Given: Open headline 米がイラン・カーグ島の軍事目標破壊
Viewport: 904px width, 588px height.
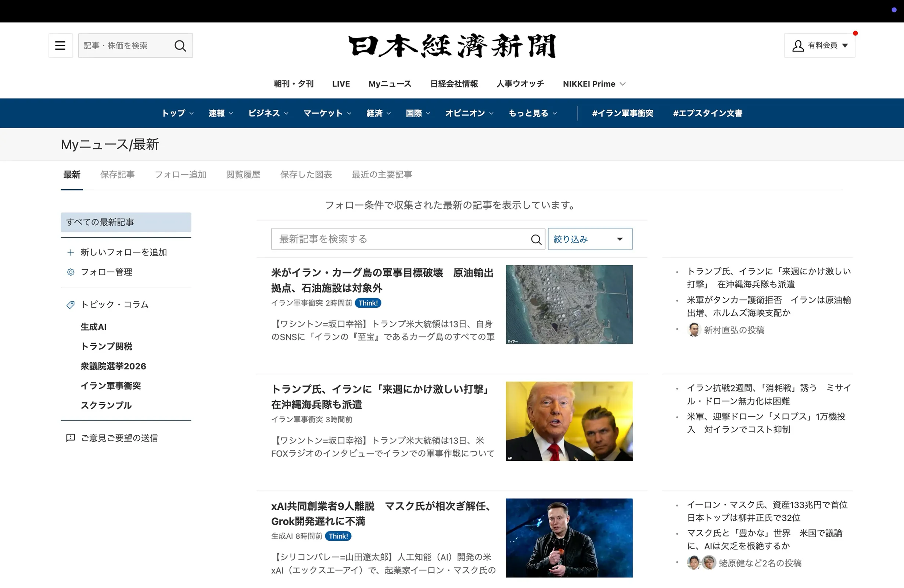Looking at the screenshot, I should coord(382,280).
